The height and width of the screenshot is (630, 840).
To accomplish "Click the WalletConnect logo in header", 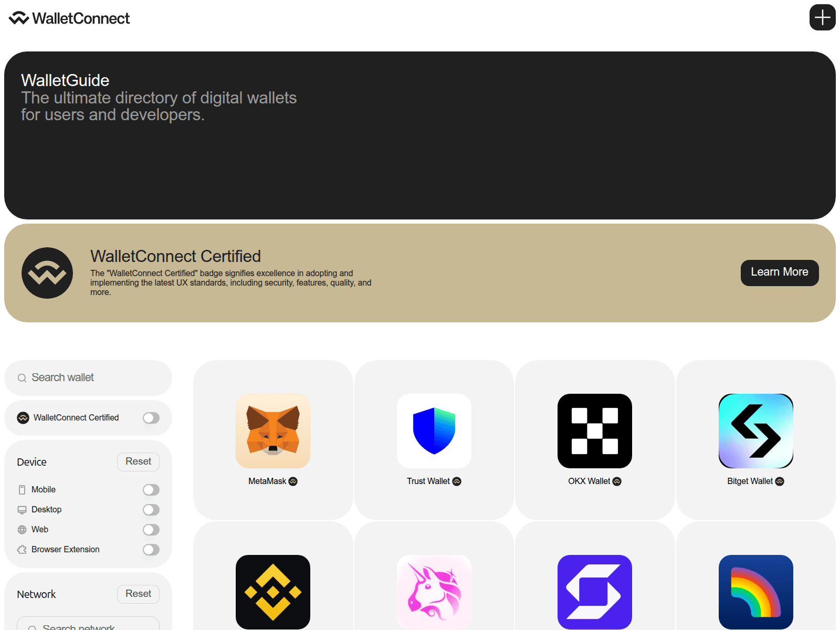I will click(69, 18).
